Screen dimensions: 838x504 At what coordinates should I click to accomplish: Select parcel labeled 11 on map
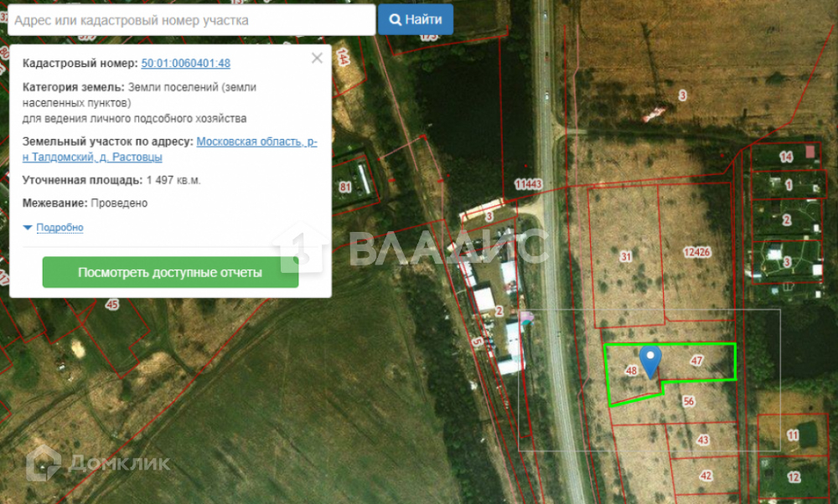(x=793, y=435)
